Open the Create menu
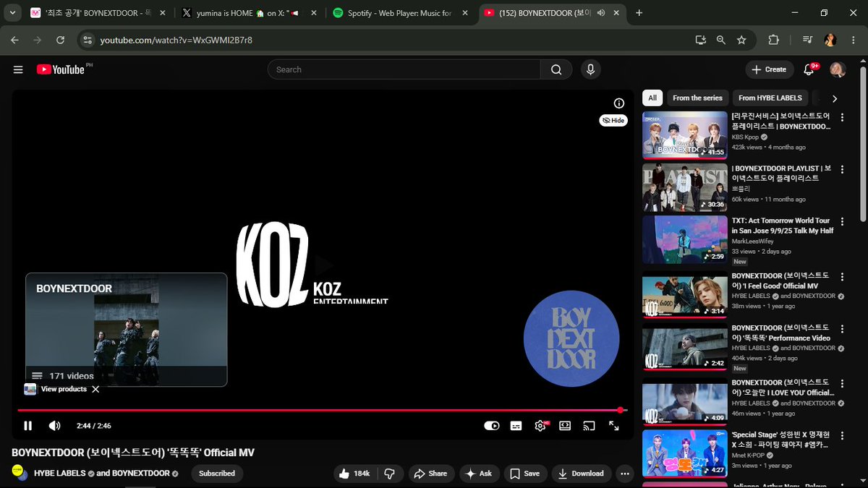This screenshot has height=488, width=868. coord(769,69)
